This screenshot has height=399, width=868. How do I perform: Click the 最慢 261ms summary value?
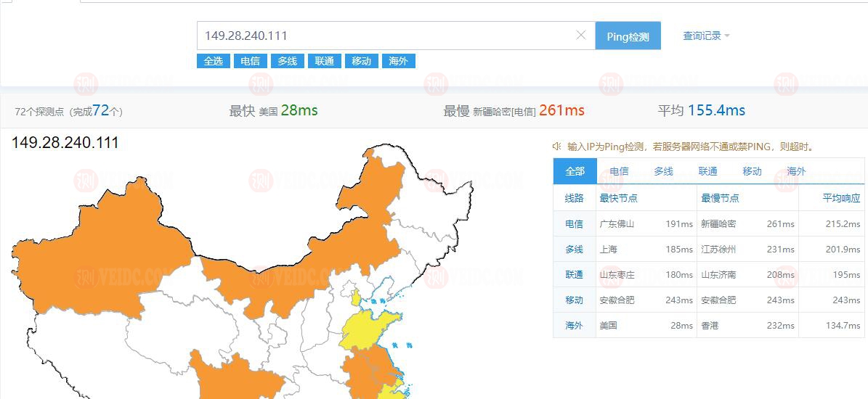[x=561, y=110]
